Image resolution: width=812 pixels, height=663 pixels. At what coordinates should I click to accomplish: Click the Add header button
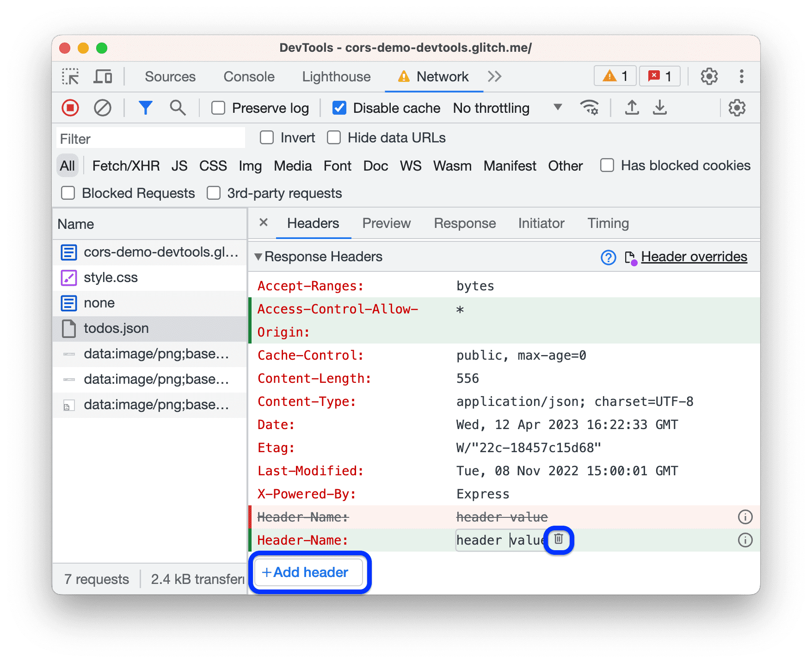point(308,572)
